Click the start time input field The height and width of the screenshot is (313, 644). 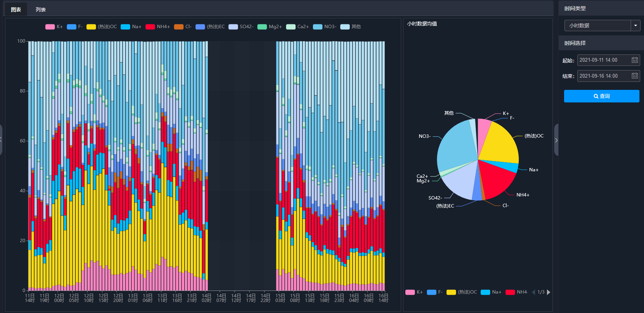(x=609, y=60)
